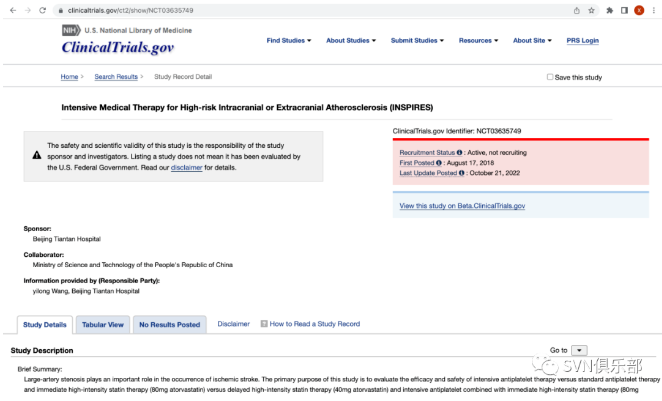Click the PRS Login link

click(x=583, y=41)
